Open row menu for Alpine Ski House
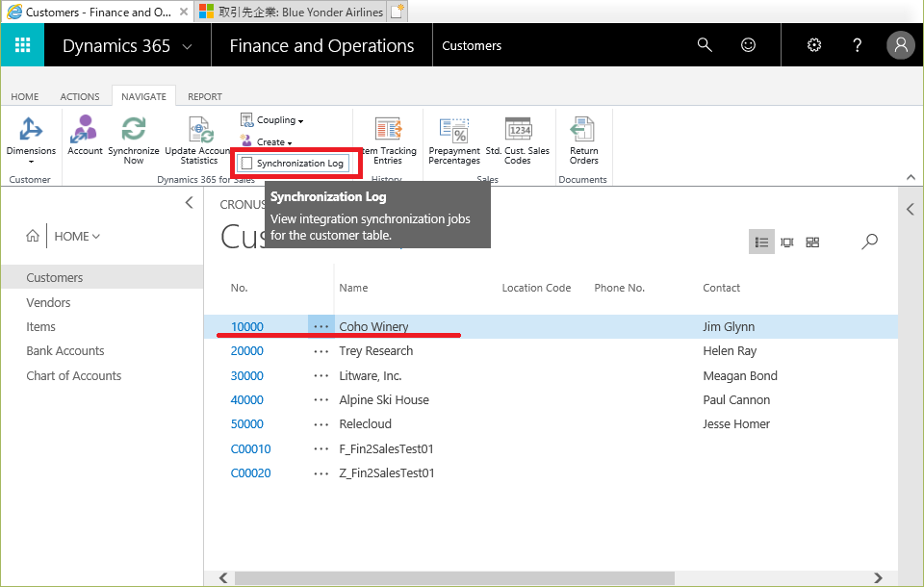 [x=321, y=400]
